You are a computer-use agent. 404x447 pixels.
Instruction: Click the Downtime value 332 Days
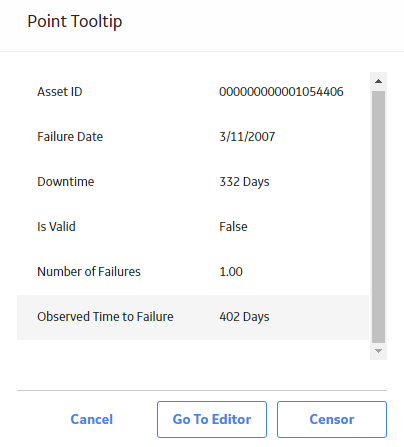click(244, 182)
